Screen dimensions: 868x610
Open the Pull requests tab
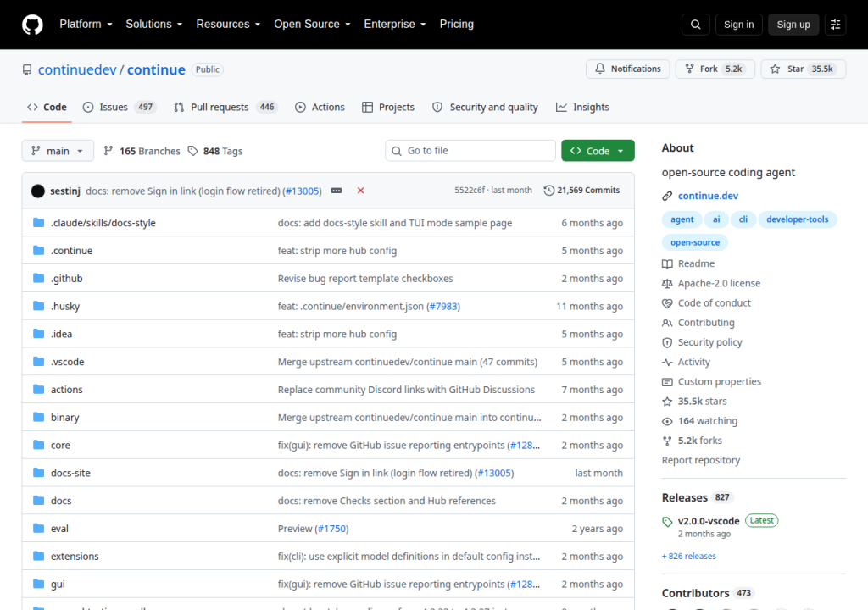pos(225,107)
